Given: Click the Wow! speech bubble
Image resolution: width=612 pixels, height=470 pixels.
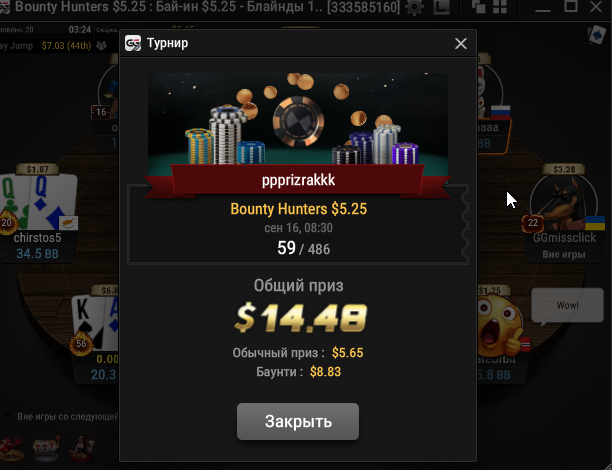Looking at the screenshot, I should click(568, 306).
